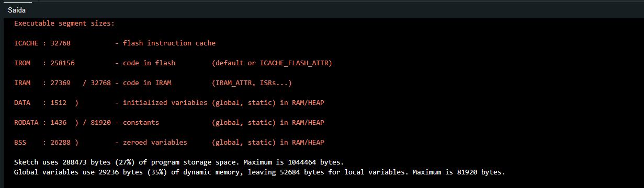Screen dimensions: 644x188
Task: Click the "flash instruction cache" description
Action: coord(169,43)
